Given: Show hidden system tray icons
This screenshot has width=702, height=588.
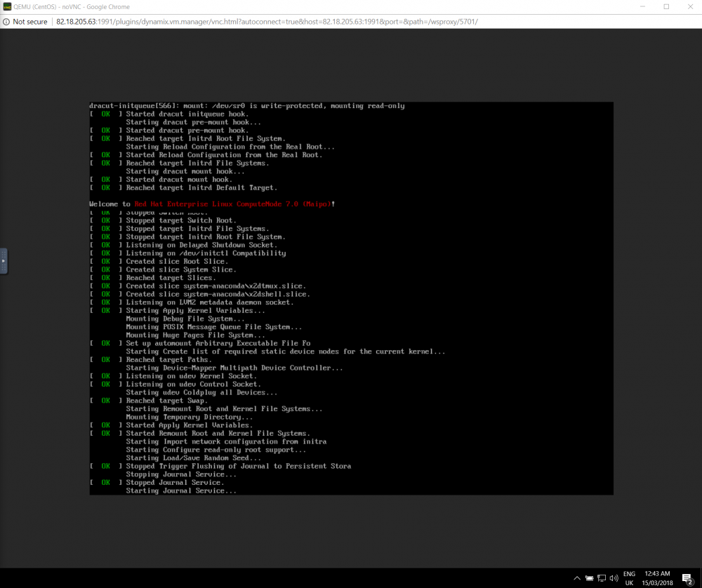Looking at the screenshot, I should point(576,578).
